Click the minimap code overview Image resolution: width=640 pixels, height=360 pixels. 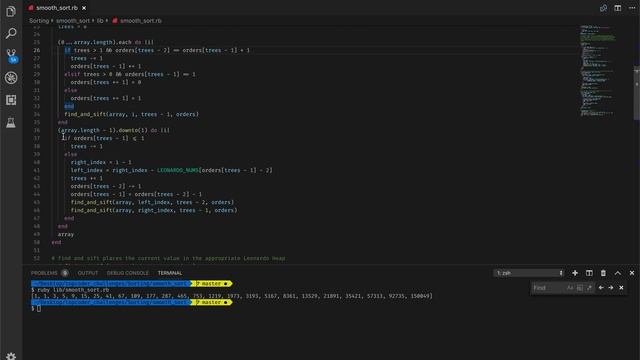coord(598,71)
